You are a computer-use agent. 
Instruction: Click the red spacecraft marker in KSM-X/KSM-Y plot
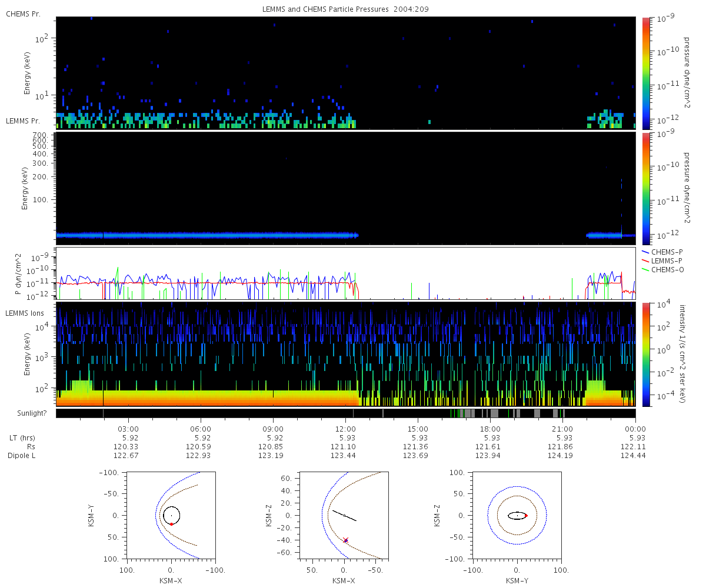pyautogui.click(x=171, y=523)
